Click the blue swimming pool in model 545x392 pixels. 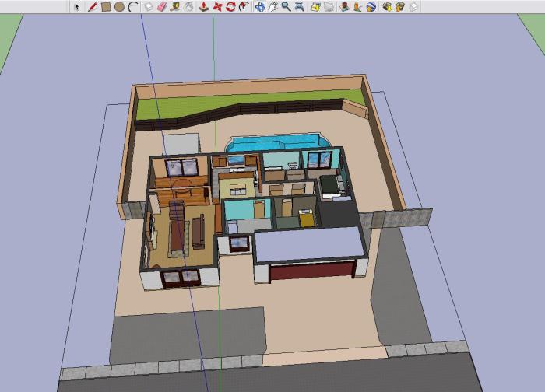tap(276, 143)
